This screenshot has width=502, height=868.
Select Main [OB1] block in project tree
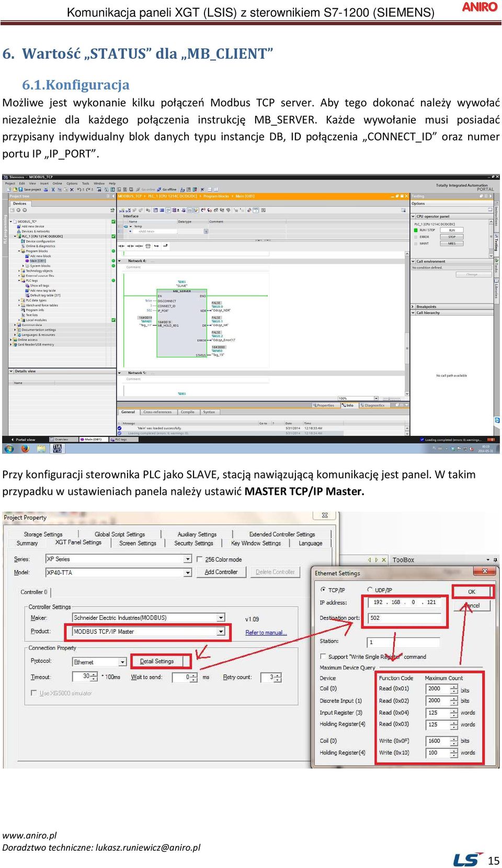coord(38,261)
